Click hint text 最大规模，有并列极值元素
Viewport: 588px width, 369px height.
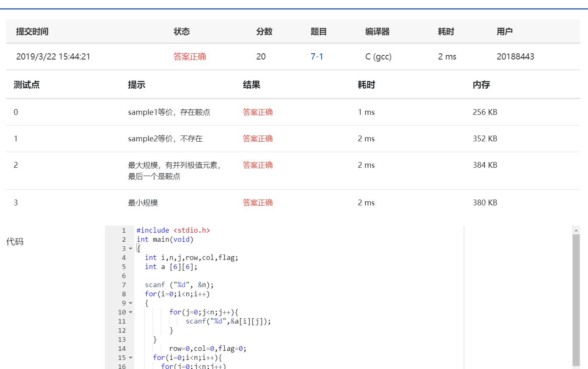[x=174, y=165]
